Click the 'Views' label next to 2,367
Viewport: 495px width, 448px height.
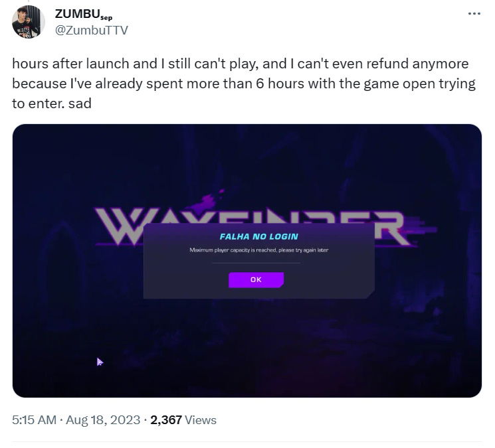[x=201, y=420]
